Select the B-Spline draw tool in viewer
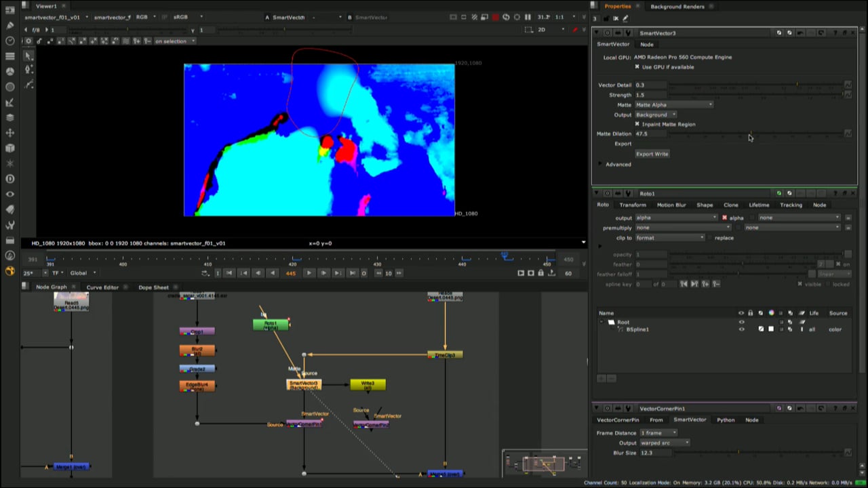This screenshot has width=868, height=488. (28, 85)
